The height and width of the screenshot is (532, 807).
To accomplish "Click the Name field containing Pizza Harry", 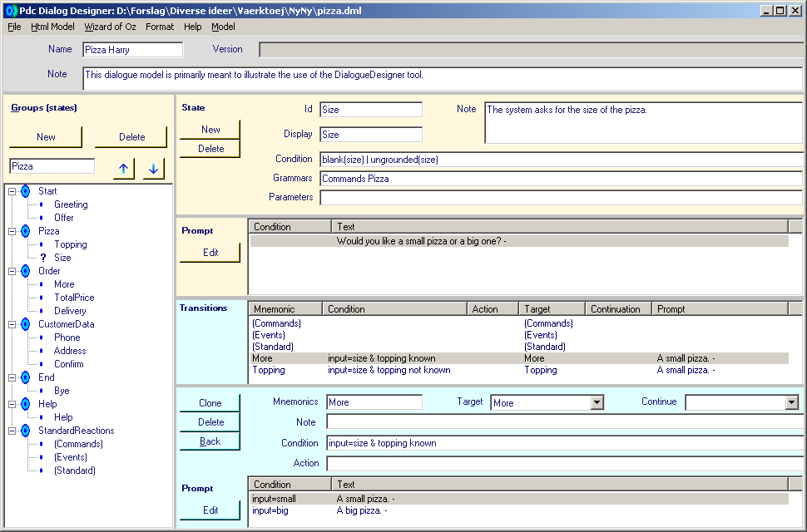I will [x=133, y=50].
